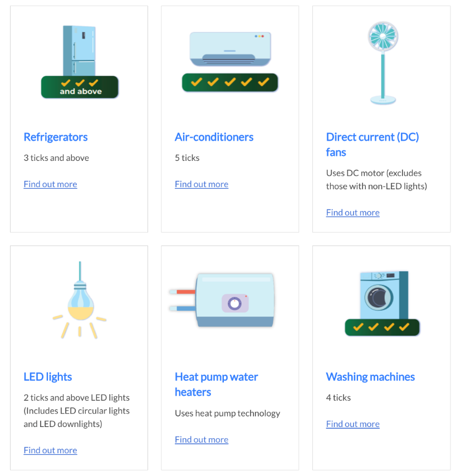Screen dimensions: 456x476
Task: Open the Air-conditioners heading link
Action: point(214,137)
